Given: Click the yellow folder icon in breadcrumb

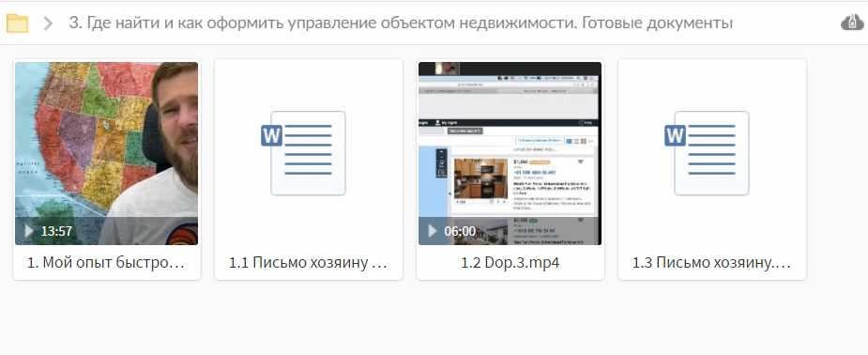Looking at the screenshot, I should click(x=17, y=23).
